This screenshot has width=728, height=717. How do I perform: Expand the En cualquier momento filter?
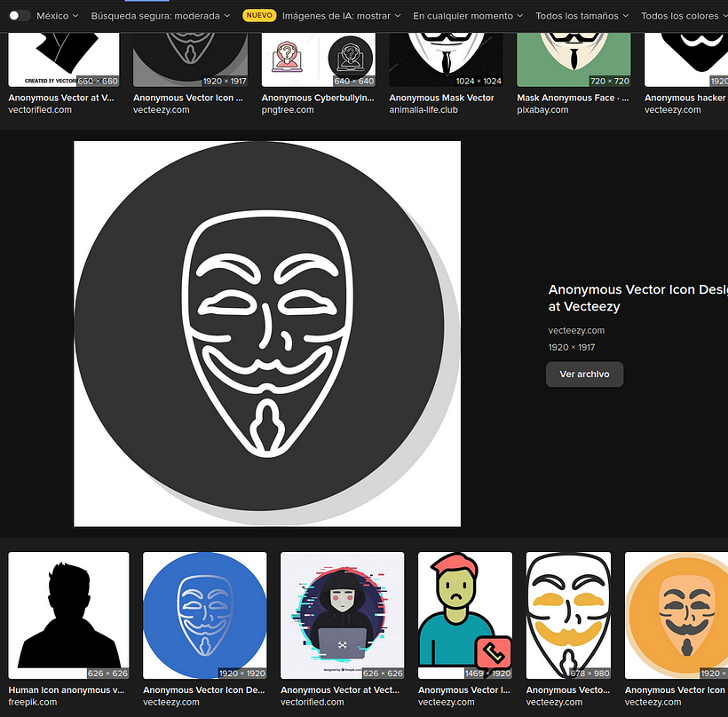[468, 16]
